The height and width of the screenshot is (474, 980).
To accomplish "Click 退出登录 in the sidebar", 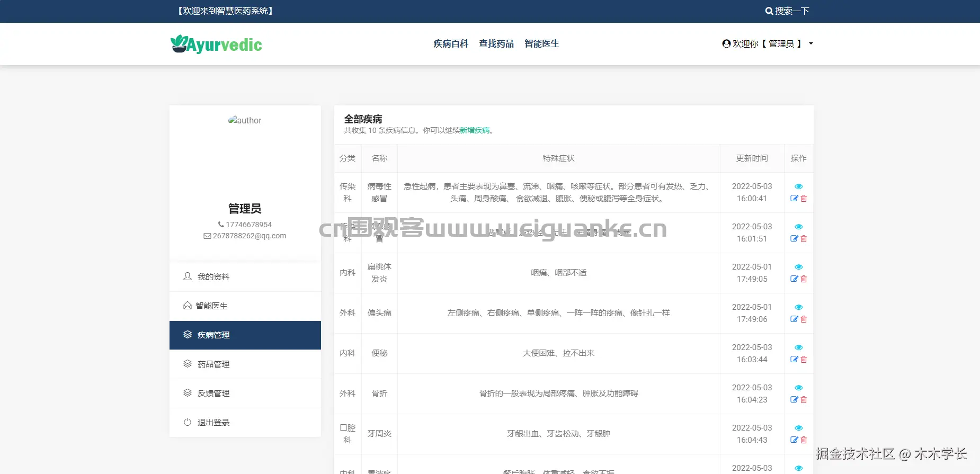I will click(x=245, y=422).
